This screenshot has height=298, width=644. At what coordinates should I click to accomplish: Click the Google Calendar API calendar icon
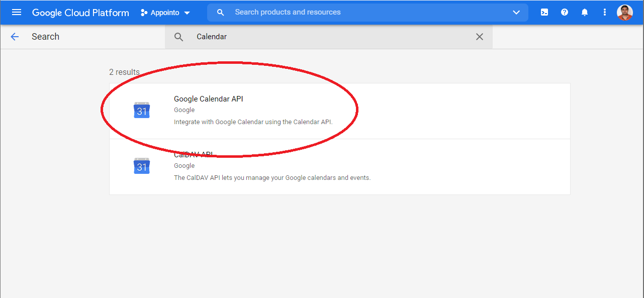(x=142, y=110)
